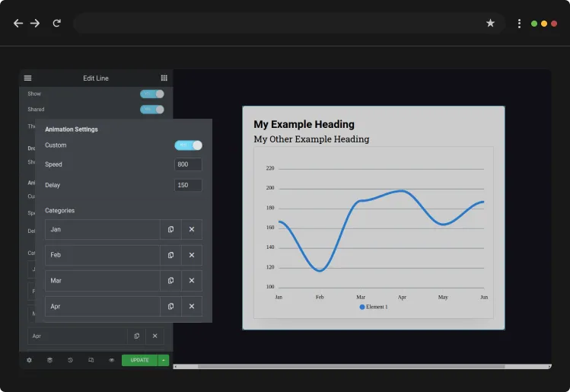This screenshot has width=570, height=392.
Task: Switch responsive mode icon
Action: [x=91, y=360]
